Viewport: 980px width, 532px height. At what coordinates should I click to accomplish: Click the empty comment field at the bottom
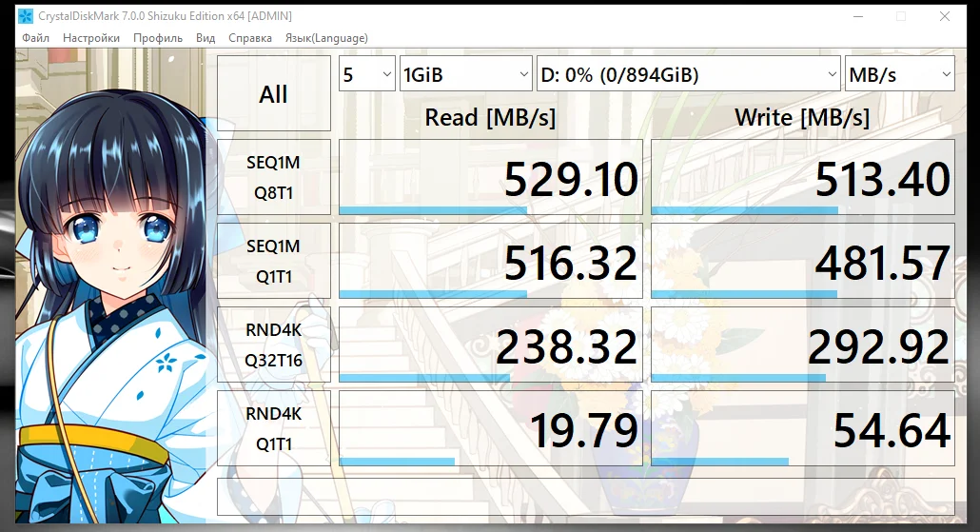point(586,497)
